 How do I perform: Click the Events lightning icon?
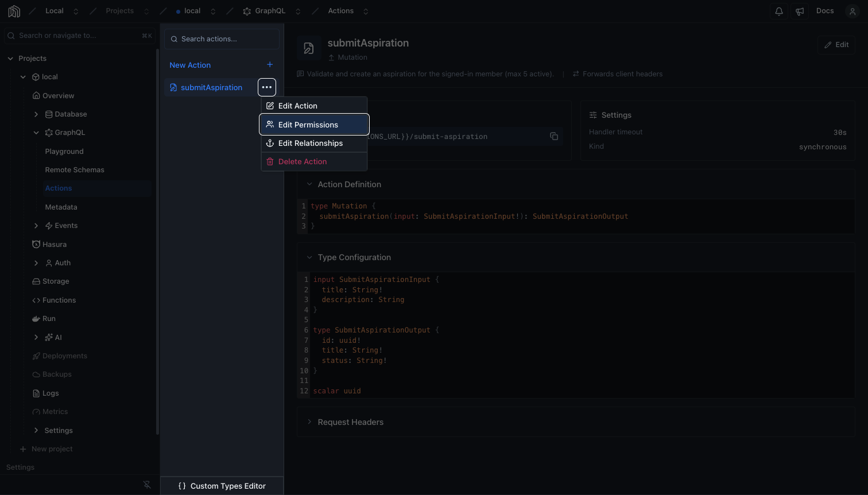click(x=49, y=226)
